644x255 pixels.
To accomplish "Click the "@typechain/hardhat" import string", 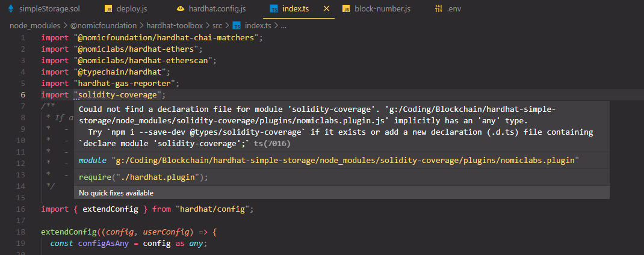I will (x=120, y=72).
